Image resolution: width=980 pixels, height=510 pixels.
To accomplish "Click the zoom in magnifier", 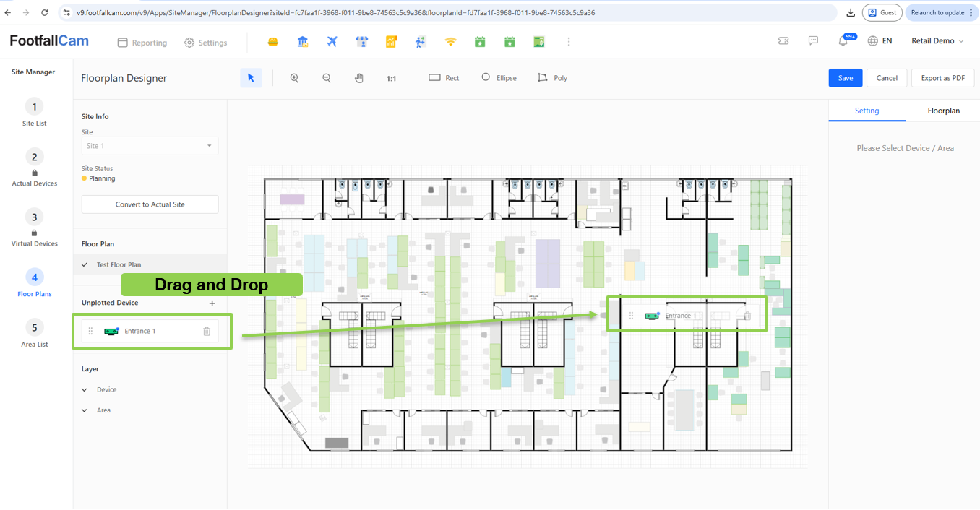I will (x=294, y=78).
